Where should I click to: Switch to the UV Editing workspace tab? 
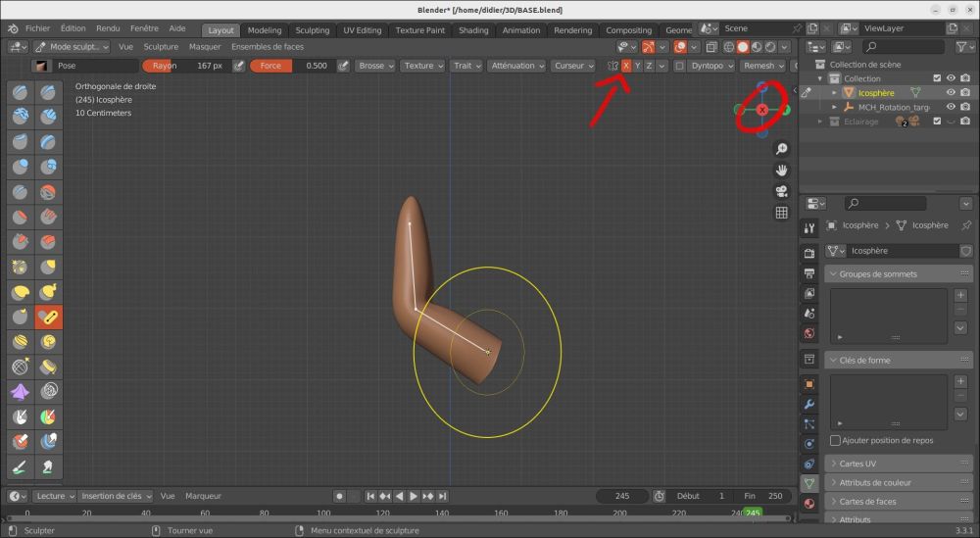point(362,30)
